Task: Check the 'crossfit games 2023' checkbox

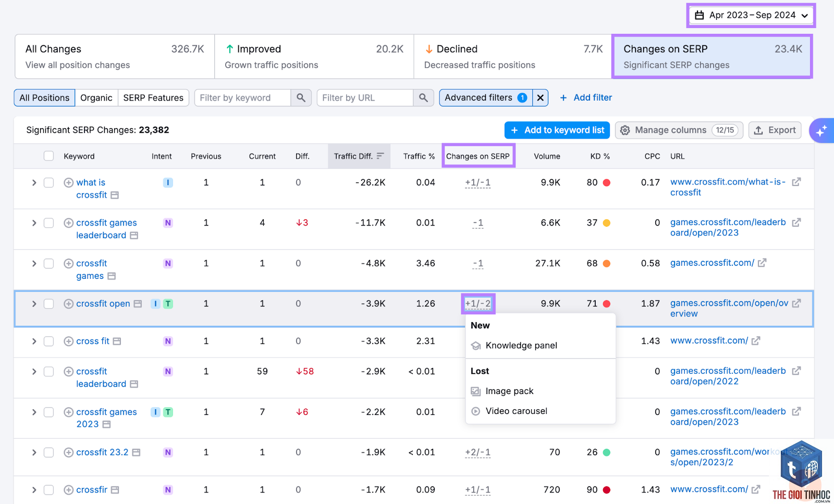Action: click(x=48, y=412)
